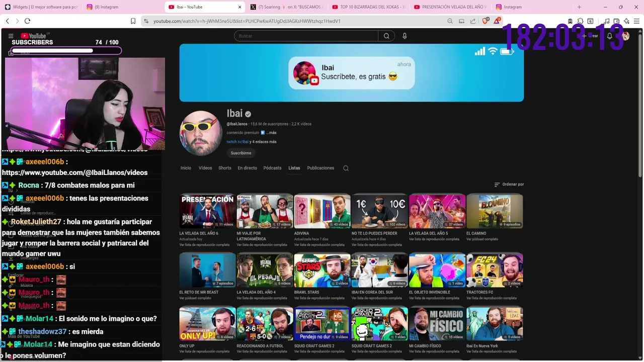644x362 pixels.
Task: Open the 'En directo' channel tab
Action: click(x=247, y=168)
